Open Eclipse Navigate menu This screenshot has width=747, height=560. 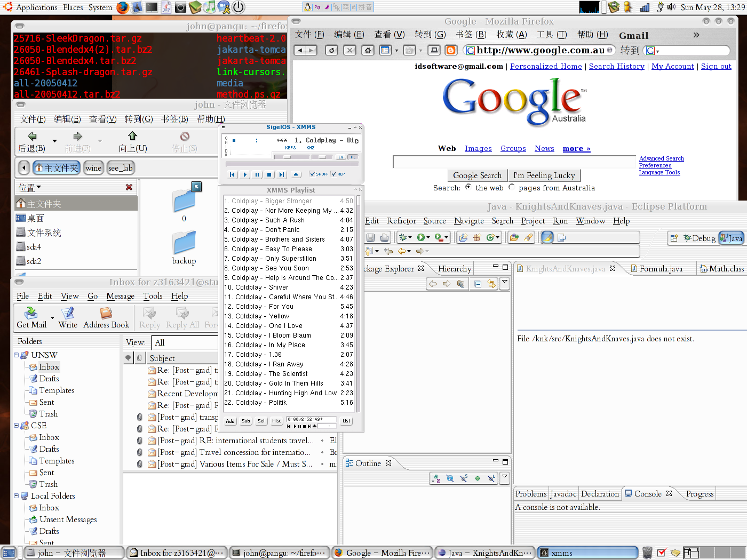(x=469, y=221)
